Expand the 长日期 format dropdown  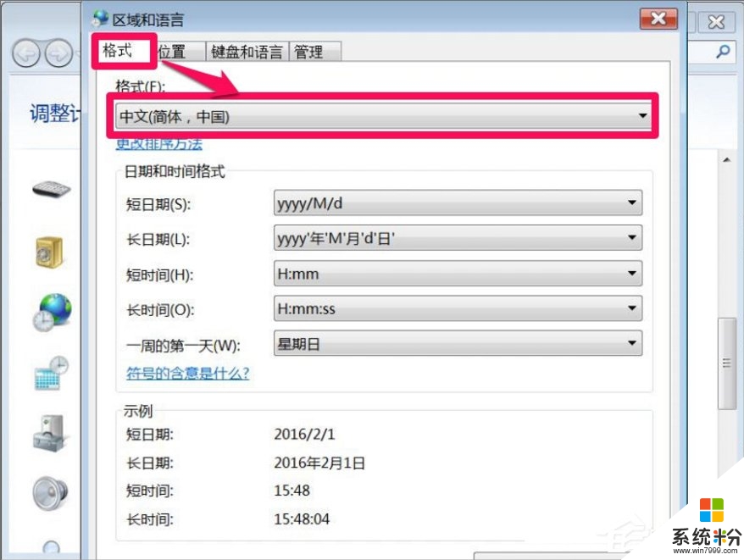click(x=458, y=238)
